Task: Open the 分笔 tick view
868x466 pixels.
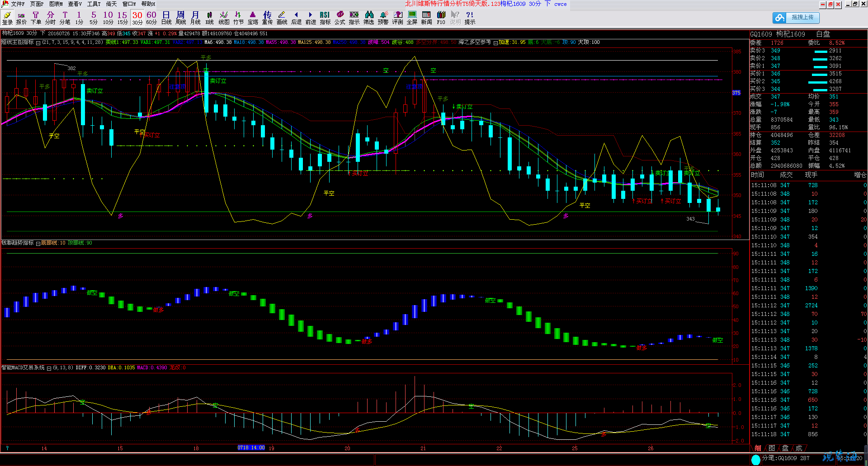Action: click(x=65, y=18)
